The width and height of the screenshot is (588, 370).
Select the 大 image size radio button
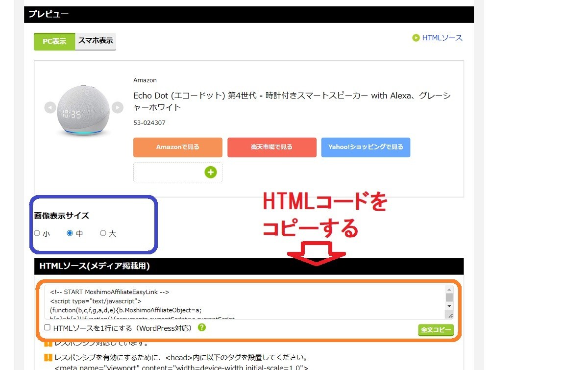pyautogui.click(x=103, y=233)
